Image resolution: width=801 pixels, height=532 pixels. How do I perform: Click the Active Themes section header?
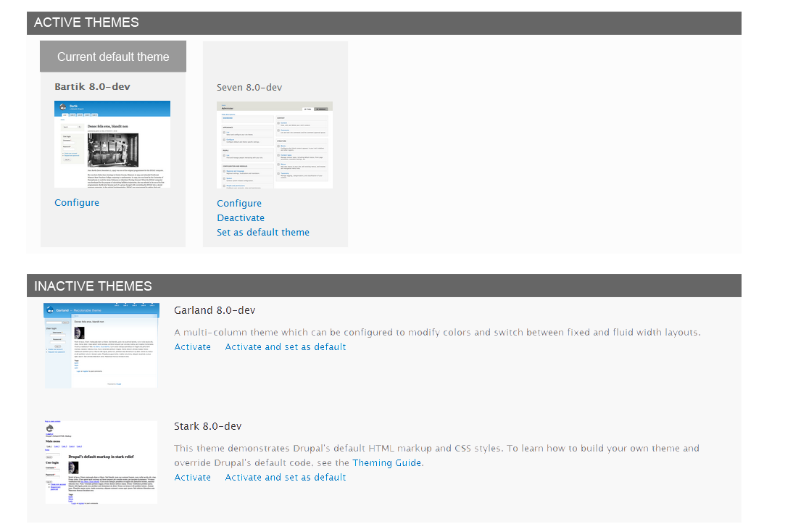point(384,23)
